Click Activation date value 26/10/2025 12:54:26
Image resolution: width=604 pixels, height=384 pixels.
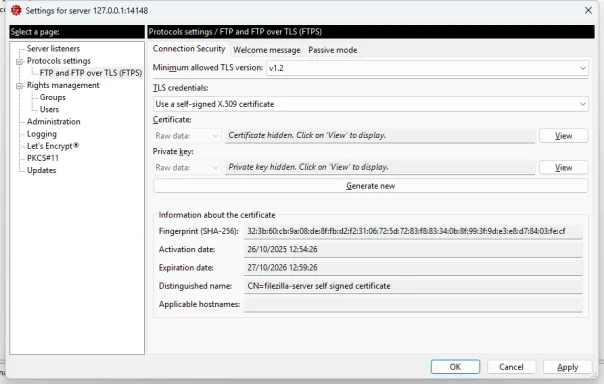[282, 249]
